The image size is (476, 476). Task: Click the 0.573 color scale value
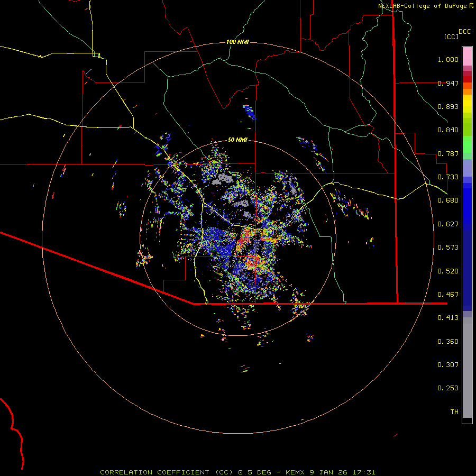pyautogui.click(x=448, y=248)
